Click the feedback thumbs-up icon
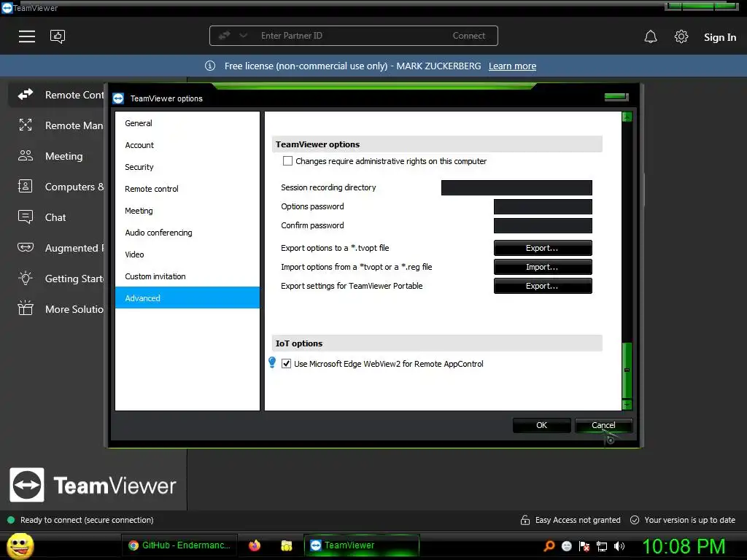This screenshot has height=560, width=747. coord(58,36)
